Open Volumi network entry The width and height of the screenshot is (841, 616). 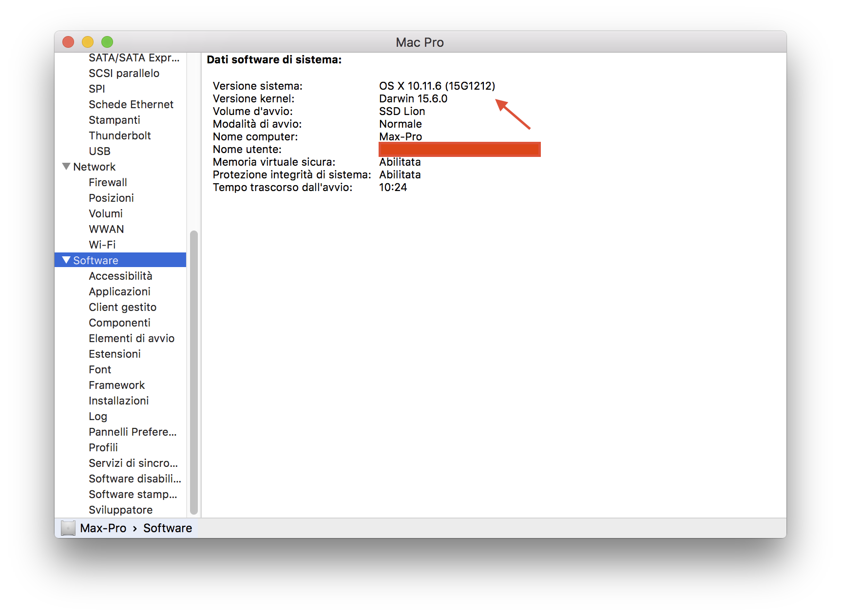tap(105, 213)
